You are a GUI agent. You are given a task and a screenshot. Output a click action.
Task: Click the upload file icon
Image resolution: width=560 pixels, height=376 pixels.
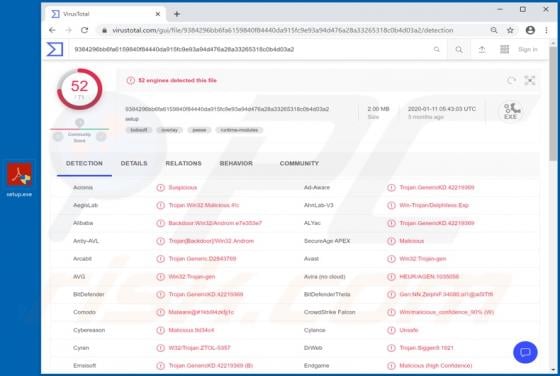[x=482, y=49]
